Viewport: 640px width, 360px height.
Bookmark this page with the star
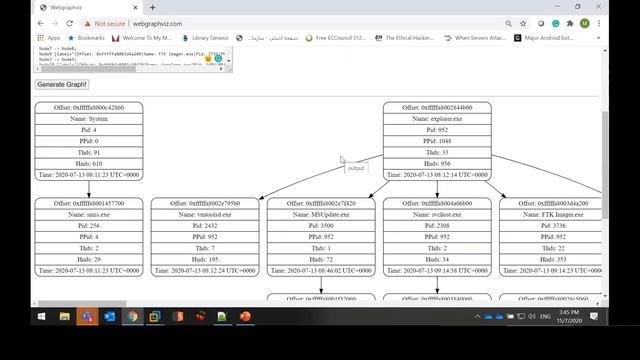[523, 24]
